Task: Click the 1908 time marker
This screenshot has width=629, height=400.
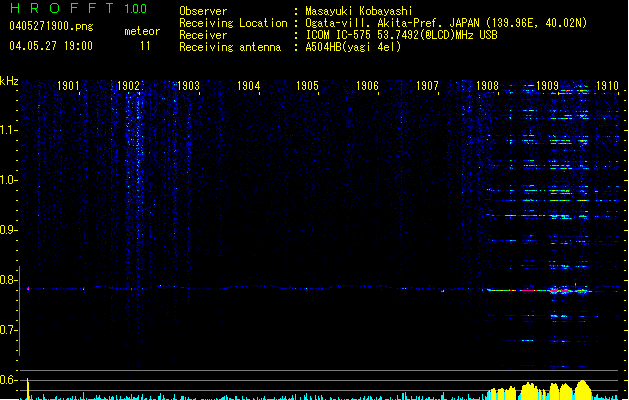Action: pyautogui.click(x=487, y=86)
